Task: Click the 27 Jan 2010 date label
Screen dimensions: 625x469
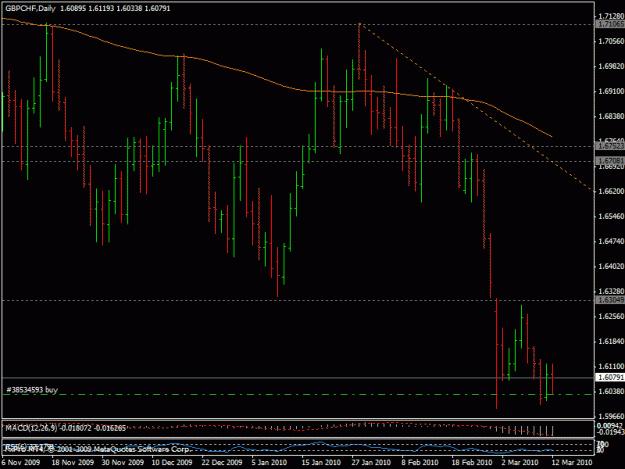Action: 371,462
